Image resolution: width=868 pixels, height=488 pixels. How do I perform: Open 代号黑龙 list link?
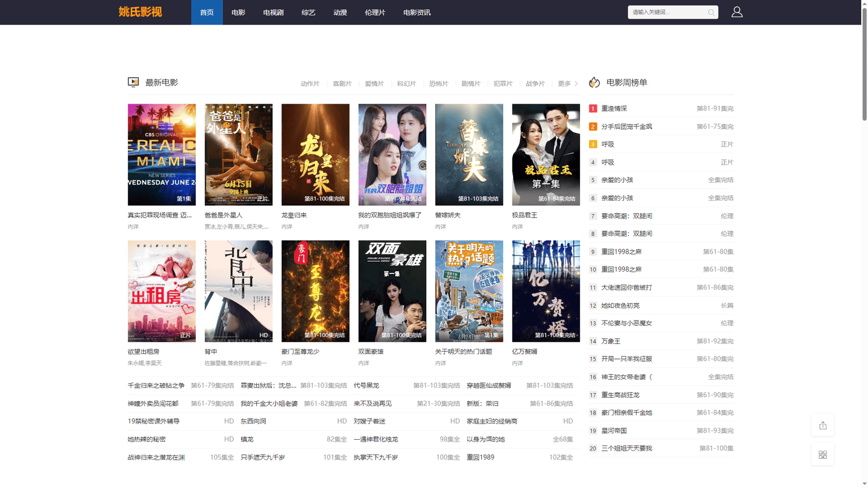(x=366, y=386)
